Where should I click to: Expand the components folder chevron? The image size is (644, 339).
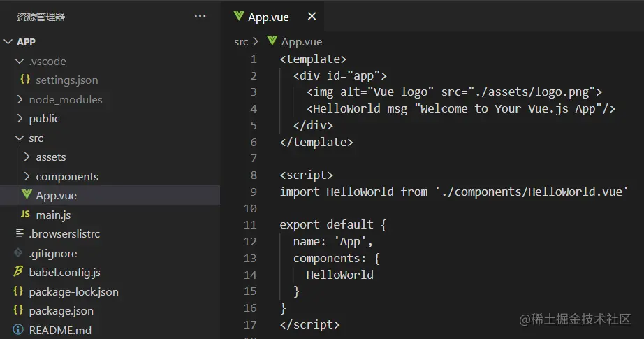(x=27, y=176)
